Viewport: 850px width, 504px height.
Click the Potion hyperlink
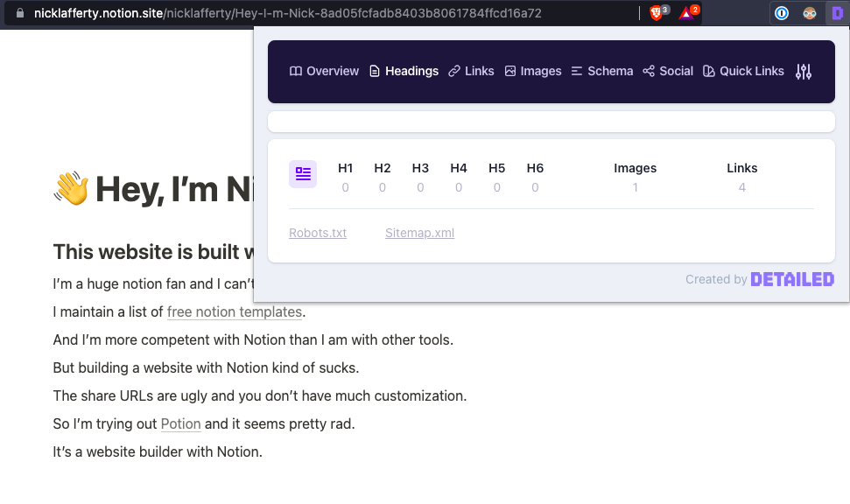[x=180, y=423]
